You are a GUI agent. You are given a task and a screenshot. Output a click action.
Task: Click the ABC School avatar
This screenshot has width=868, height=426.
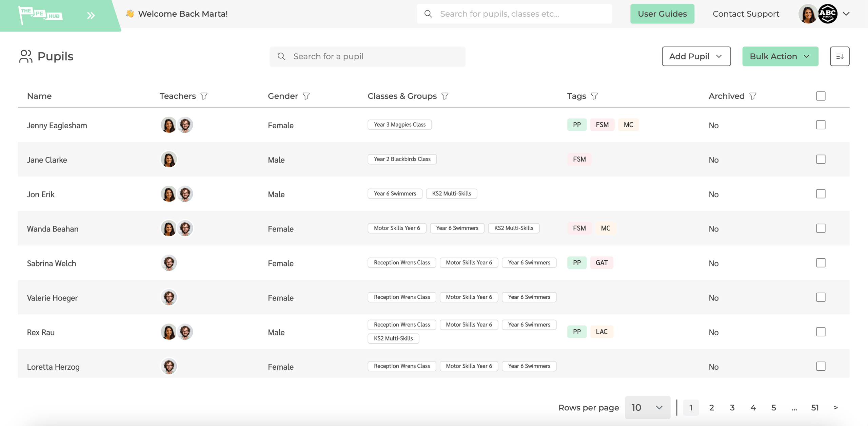[x=828, y=14]
